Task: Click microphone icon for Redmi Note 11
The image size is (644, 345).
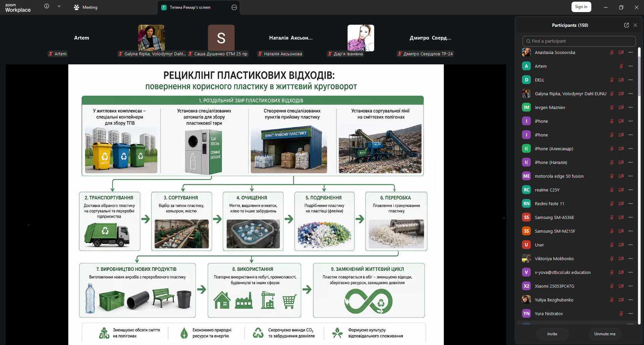Action: point(612,204)
